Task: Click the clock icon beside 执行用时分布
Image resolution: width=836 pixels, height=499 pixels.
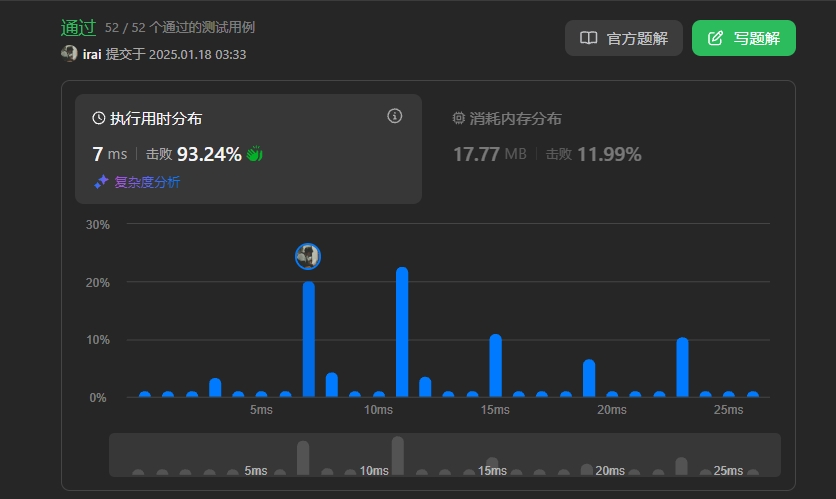Action: coord(99,118)
